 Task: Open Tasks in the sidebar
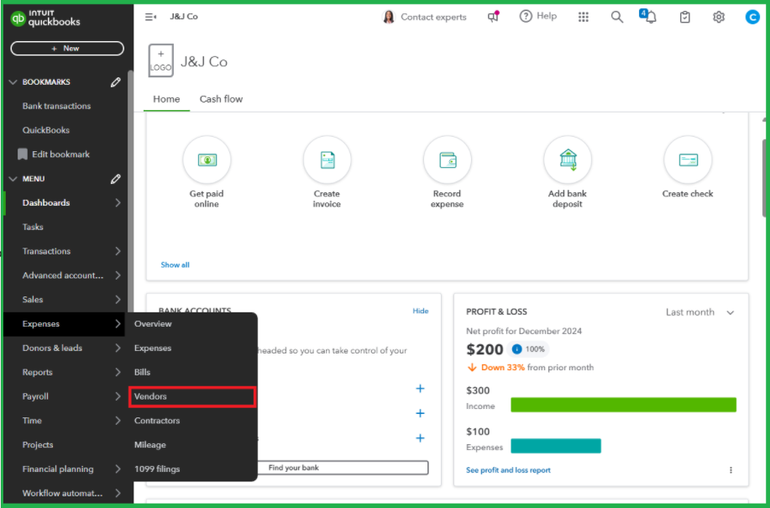click(x=33, y=227)
